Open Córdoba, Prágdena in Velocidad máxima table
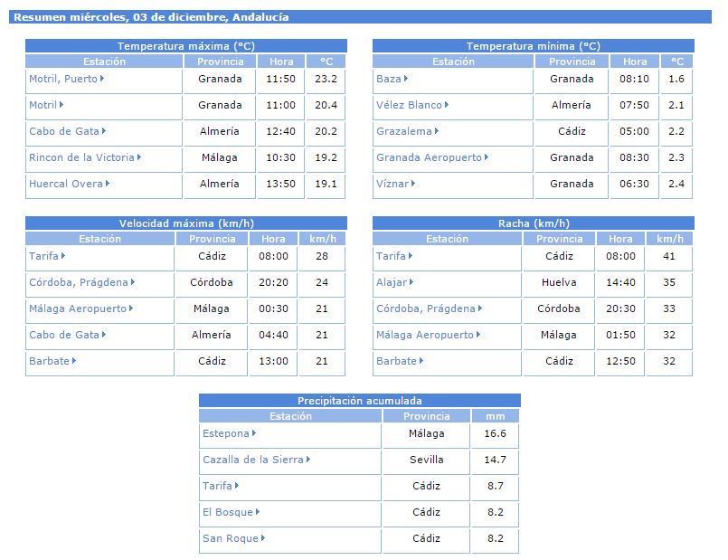Viewport: 728px width, 560px height. tap(79, 282)
